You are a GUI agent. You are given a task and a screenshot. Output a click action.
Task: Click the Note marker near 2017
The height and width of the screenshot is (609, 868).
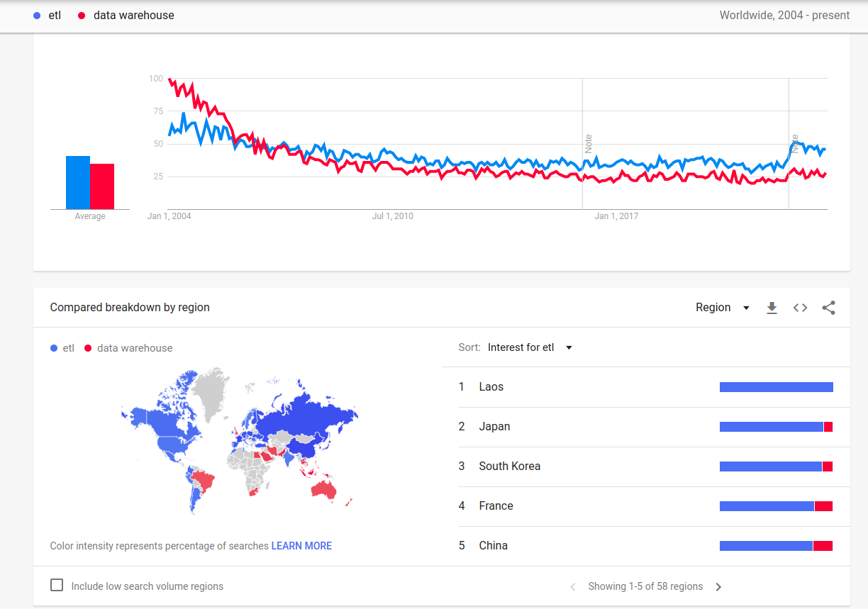click(588, 144)
